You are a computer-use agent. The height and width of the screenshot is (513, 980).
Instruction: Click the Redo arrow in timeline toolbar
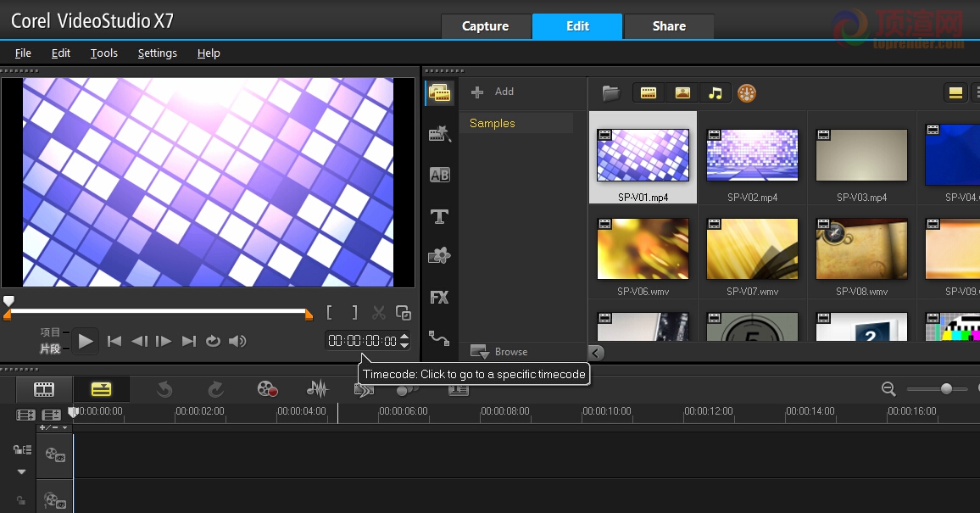pyautogui.click(x=215, y=389)
